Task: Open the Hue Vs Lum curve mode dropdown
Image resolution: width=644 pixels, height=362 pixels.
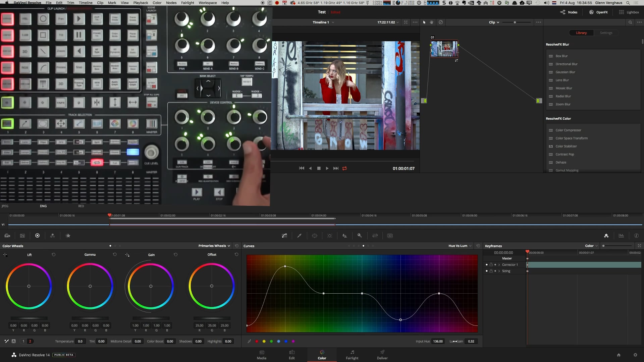Action: (x=459, y=246)
